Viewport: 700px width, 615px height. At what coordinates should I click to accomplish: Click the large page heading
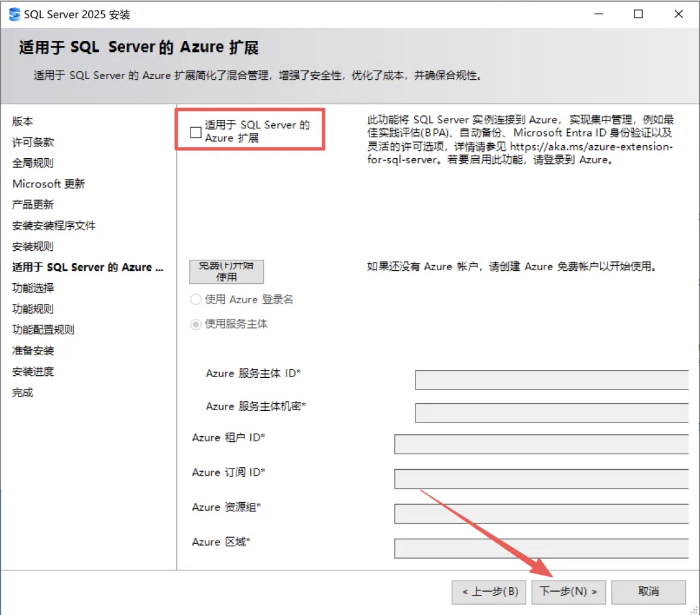pyautogui.click(x=139, y=47)
